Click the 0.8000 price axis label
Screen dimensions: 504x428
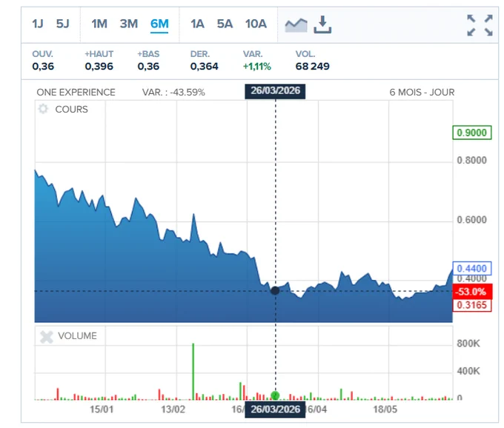pos(472,160)
